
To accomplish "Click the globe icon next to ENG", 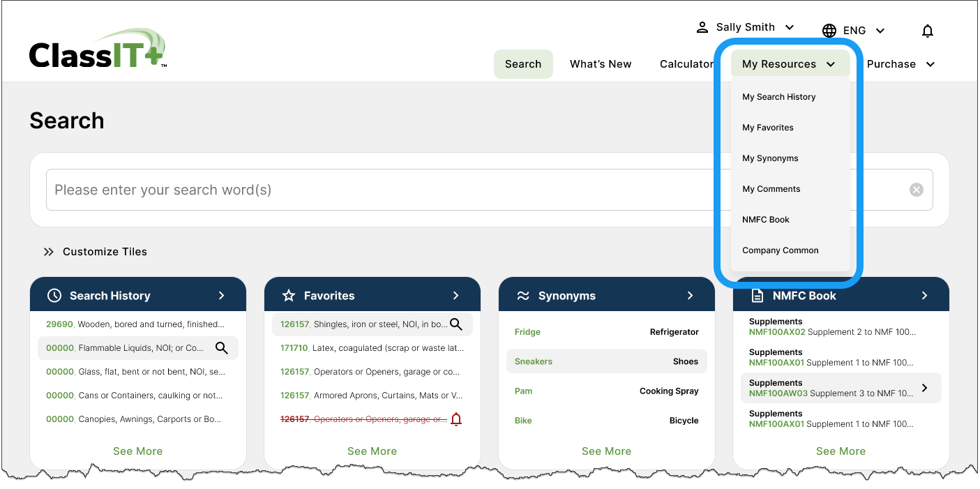I will pyautogui.click(x=829, y=30).
